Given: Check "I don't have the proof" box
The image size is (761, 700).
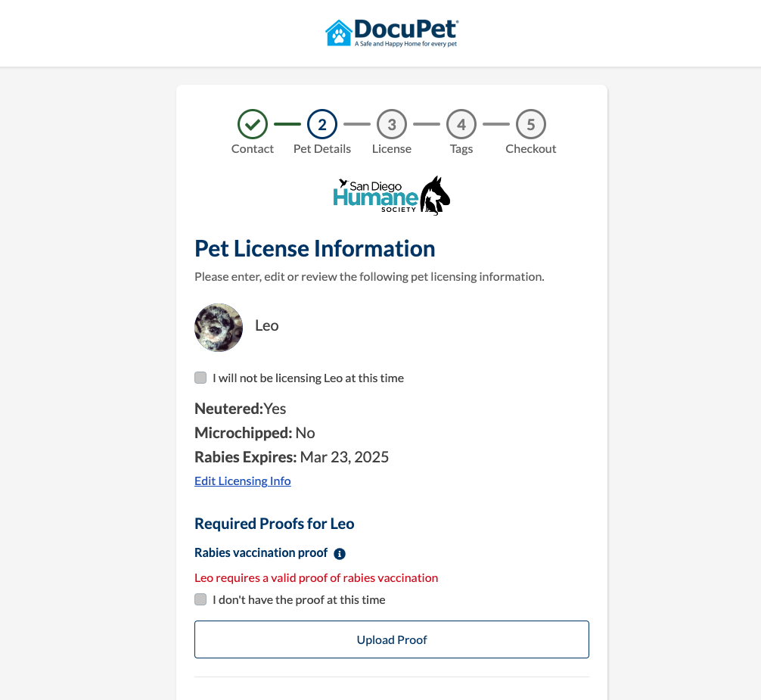Looking at the screenshot, I should point(200,599).
